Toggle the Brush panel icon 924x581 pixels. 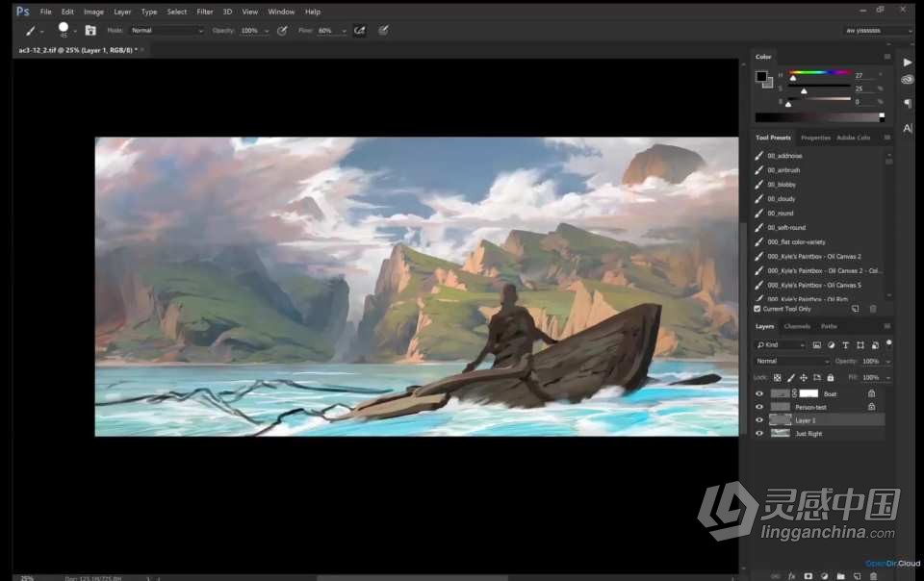[90, 31]
